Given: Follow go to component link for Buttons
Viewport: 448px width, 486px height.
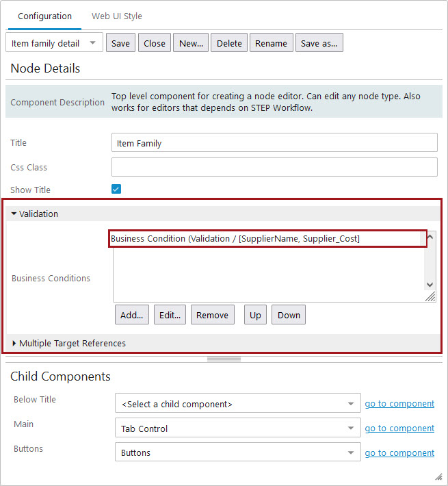Looking at the screenshot, I should (x=399, y=453).
